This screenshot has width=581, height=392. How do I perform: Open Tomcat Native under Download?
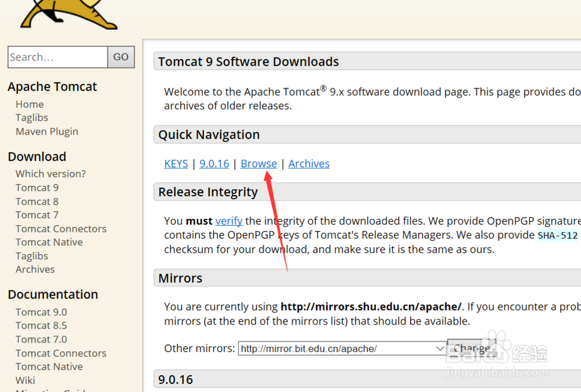coord(49,242)
